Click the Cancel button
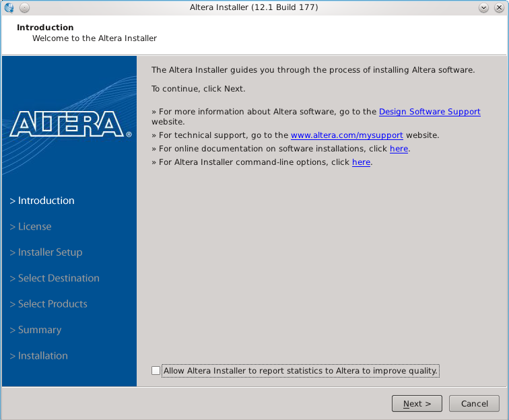The width and height of the screenshot is (509, 420). click(x=474, y=403)
